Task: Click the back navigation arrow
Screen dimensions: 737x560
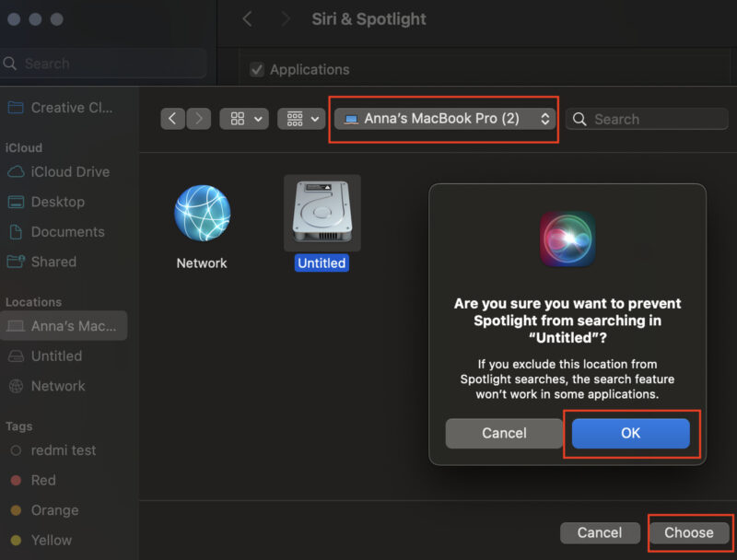Action: click(x=173, y=119)
